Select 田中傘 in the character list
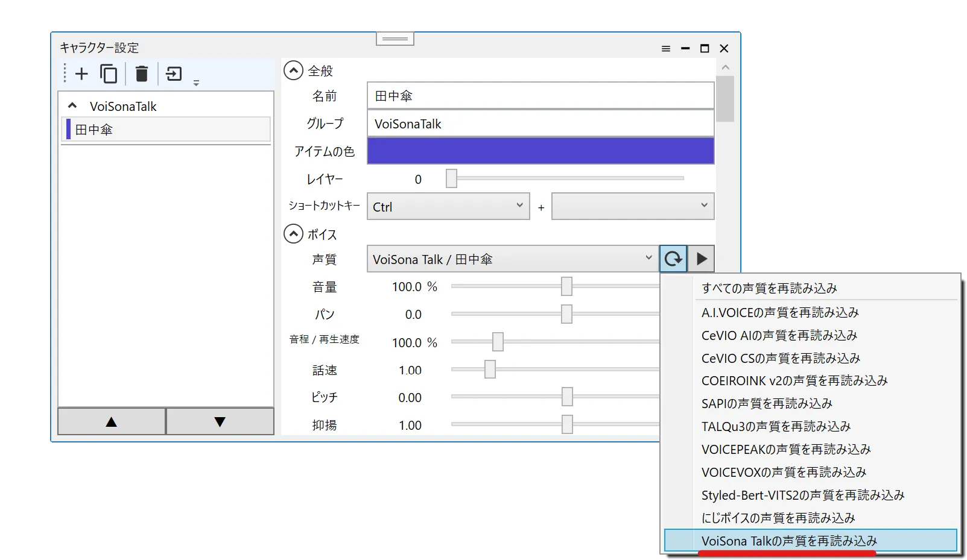The height and width of the screenshot is (560, 967). (x=166, y=130)
